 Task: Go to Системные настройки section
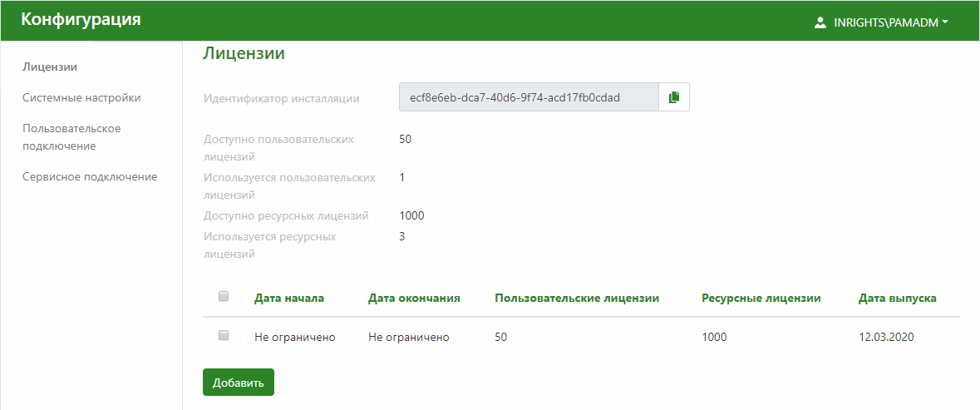(x=81, y=97)
